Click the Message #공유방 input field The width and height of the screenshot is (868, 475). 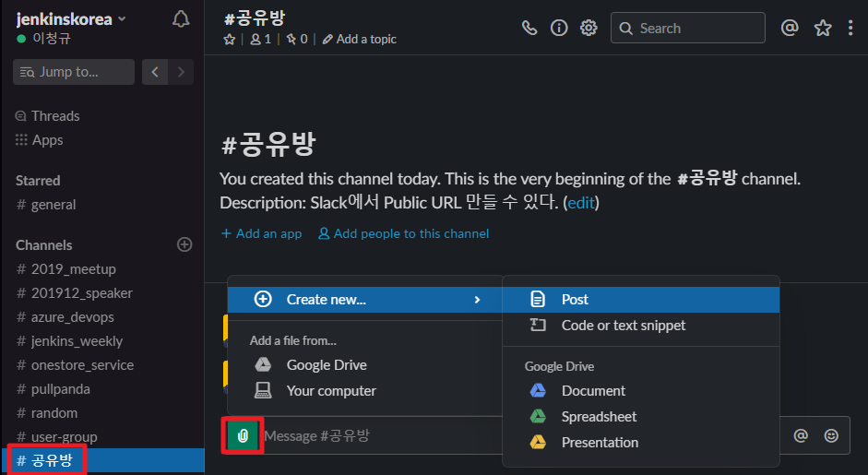pos(382,435)
